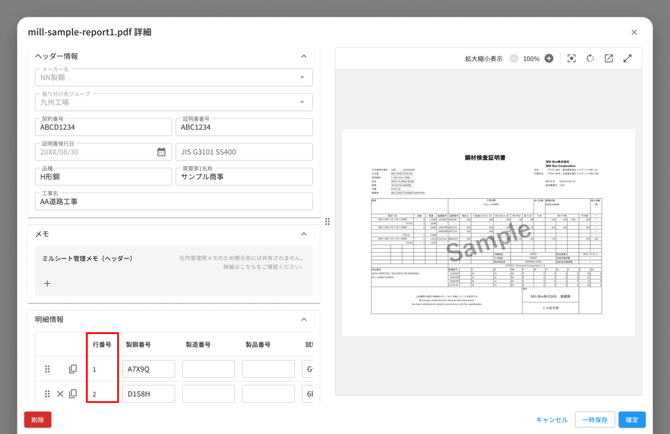Zoom in the PDF preview with plus icon
The width and height of the screenshot is (670, 434).
(549, 59)
